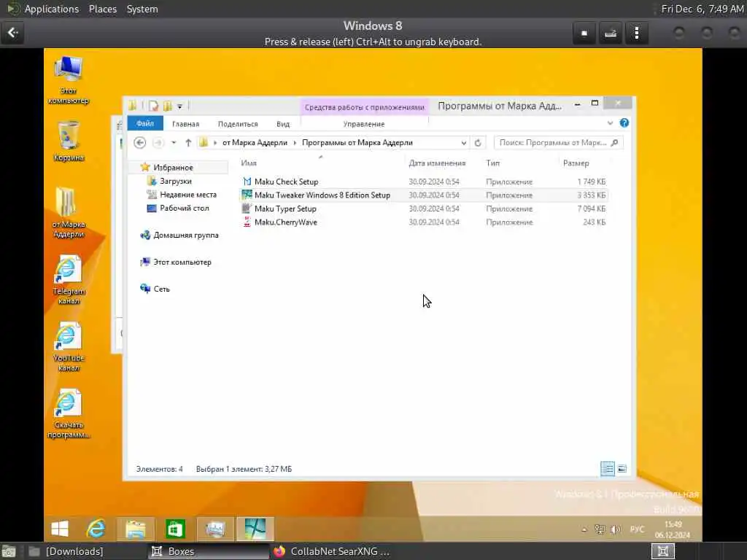The image size is (747, 560).
Task: Expand the address bar history dropdown
Action: coord(463,142)
